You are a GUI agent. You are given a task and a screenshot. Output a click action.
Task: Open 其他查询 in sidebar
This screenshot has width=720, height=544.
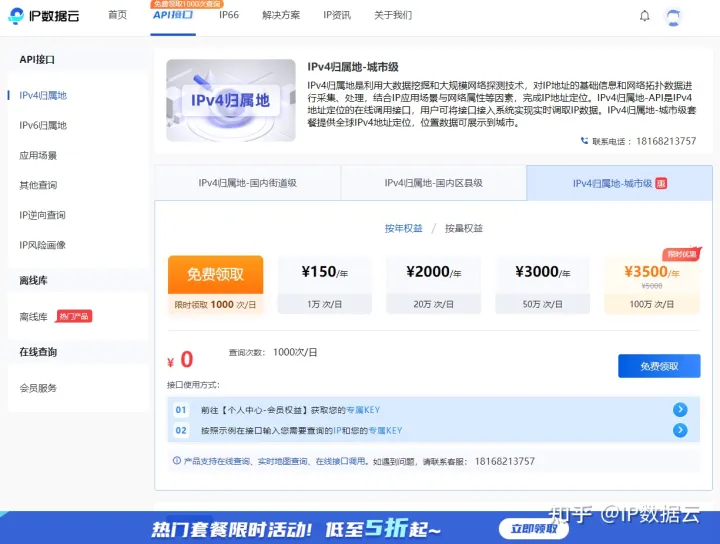(38, 185)
